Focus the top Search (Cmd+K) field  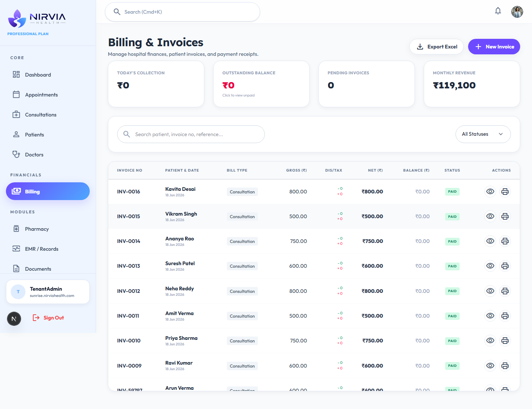tap(183, 12)
